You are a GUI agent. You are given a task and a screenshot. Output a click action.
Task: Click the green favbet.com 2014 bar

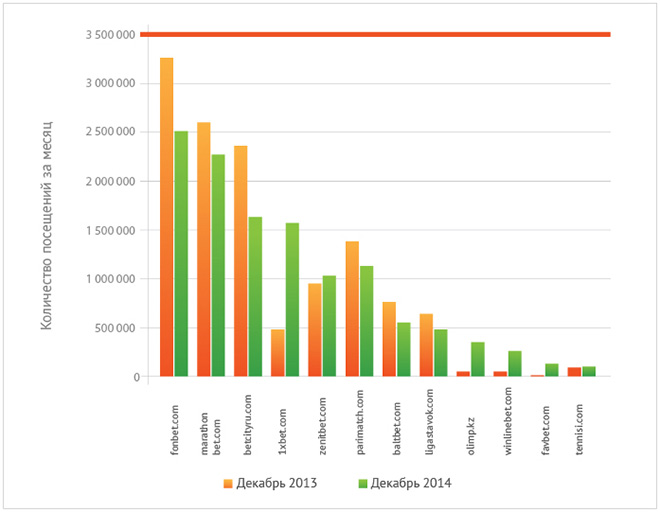552,370
